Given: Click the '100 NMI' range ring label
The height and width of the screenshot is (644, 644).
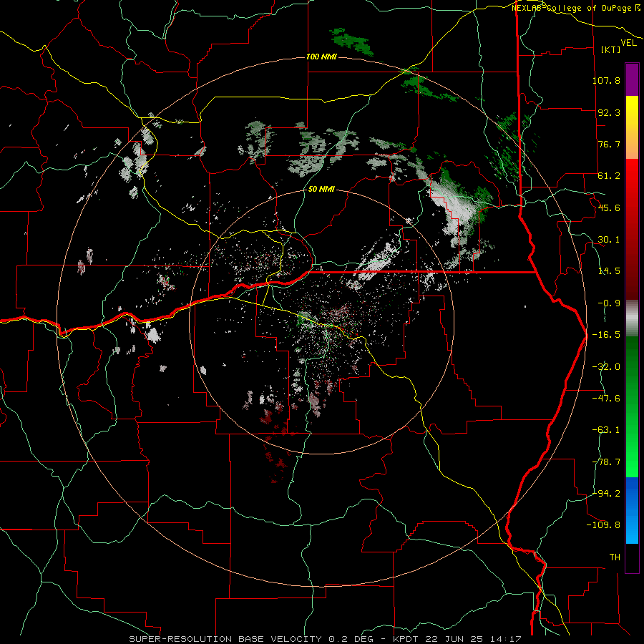Looking at the screenshot, I should pyautogui.click(x=321, y=57).
